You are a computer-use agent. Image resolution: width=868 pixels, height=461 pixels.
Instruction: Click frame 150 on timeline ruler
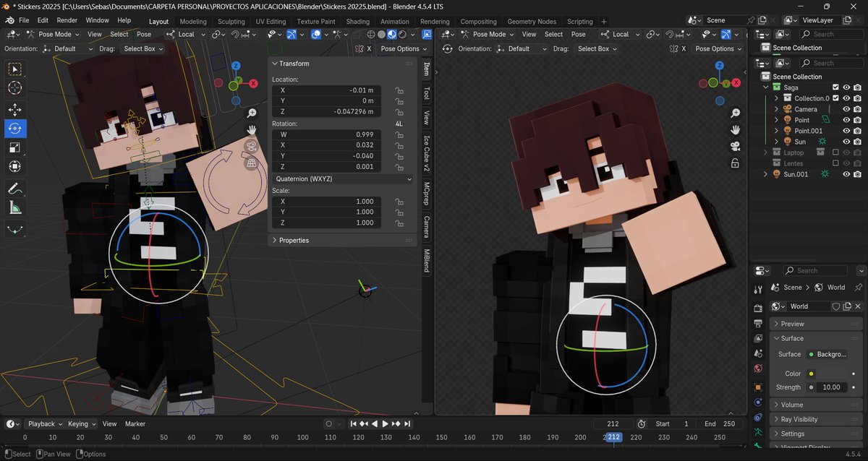point(441,437)
